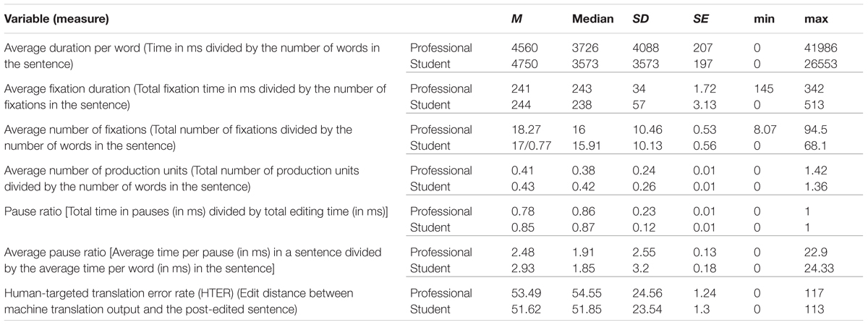Image resolution: width=868 pixels, height=325 pixels.
Task: Click the 'SD' column header
Action: (x=641, y=17)
